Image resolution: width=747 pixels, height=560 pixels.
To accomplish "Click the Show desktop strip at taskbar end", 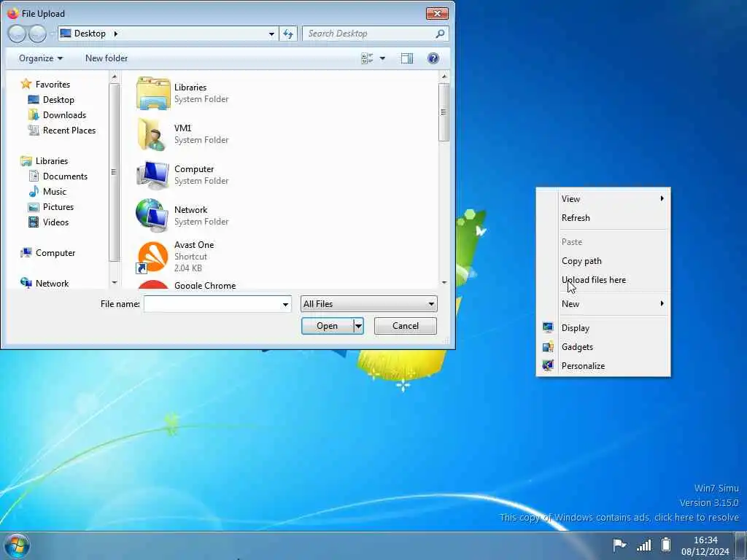I will coord(741,545).
